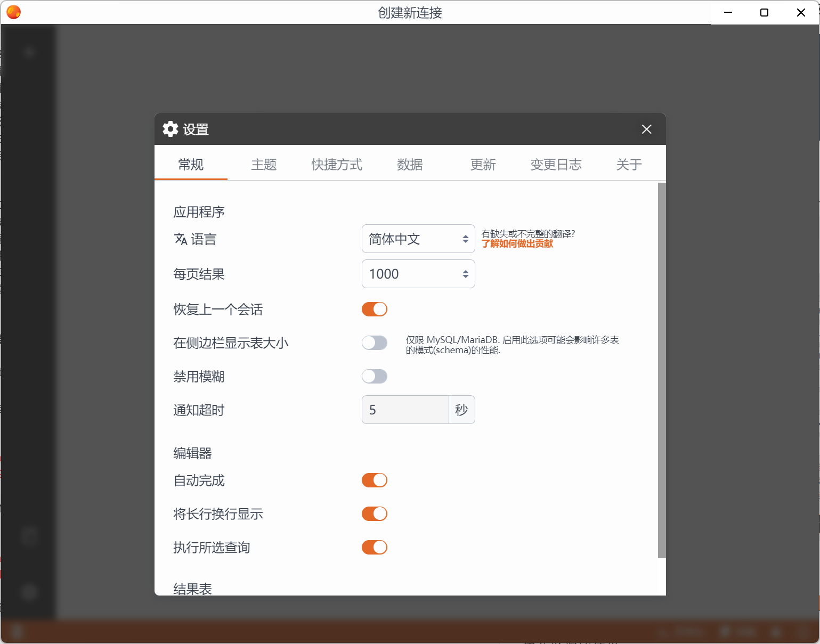The image size is (820, 644).
Task: Select the 变更日志 tab
Action: 556,165
